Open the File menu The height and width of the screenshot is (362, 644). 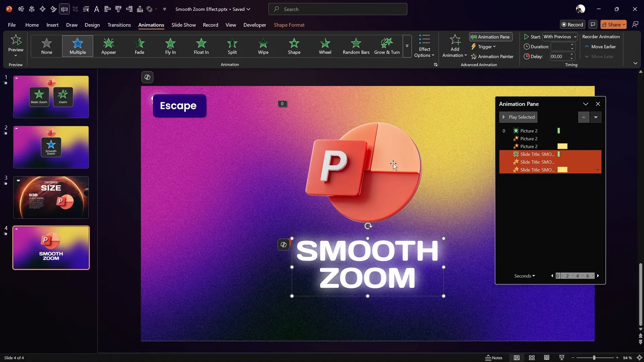12,25
